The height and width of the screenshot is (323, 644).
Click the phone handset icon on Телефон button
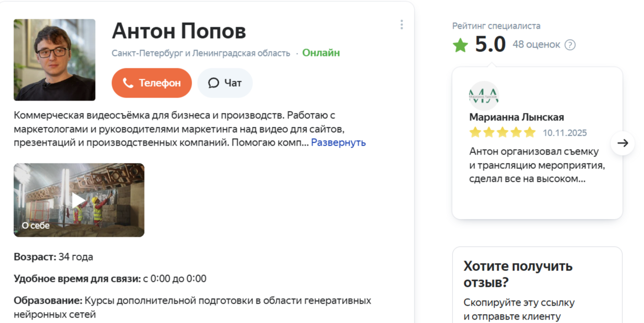[x=129, y=83]
